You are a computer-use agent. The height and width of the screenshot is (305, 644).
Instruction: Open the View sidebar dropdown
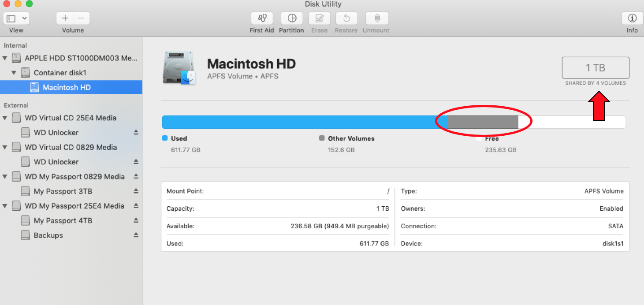pyautogui.click(x=16, y=19)
